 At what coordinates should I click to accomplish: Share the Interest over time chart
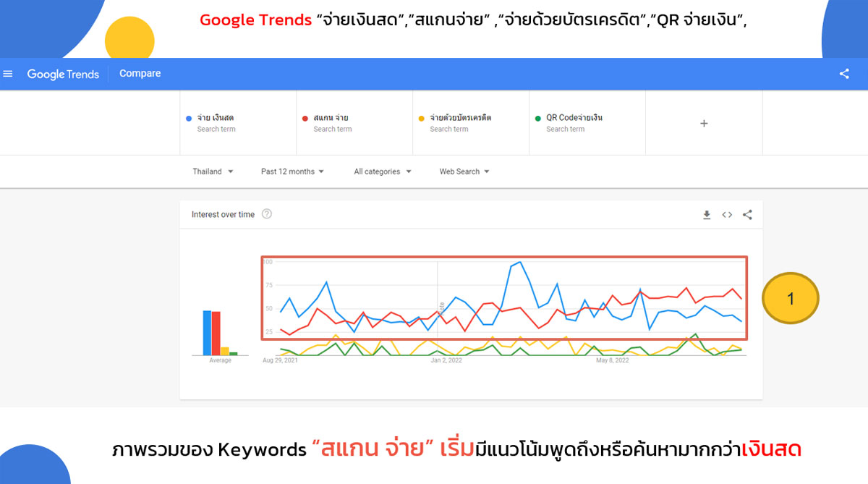point(747,215)
